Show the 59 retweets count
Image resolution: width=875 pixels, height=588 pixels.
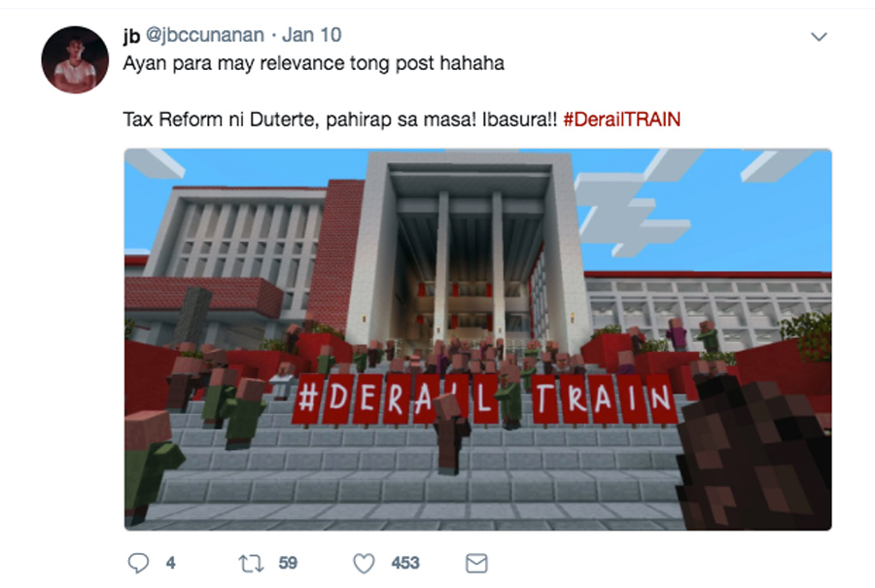click(288, 563)
